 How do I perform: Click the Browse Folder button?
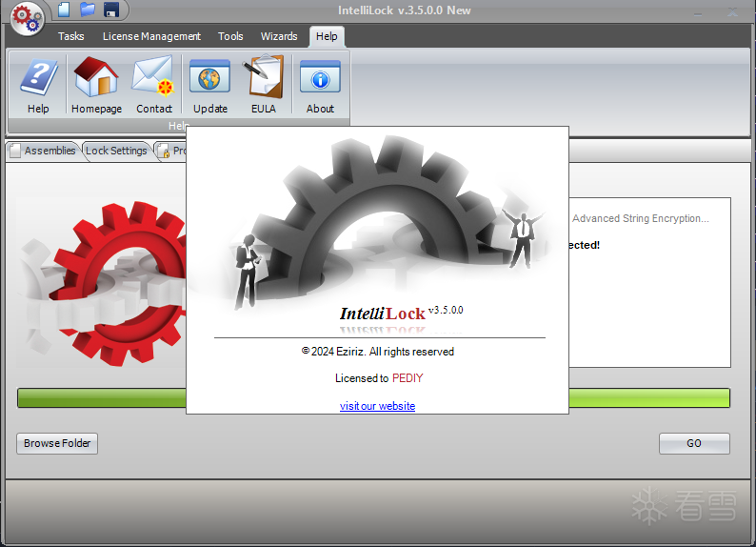pyautogui.click(x=57, y=443)
